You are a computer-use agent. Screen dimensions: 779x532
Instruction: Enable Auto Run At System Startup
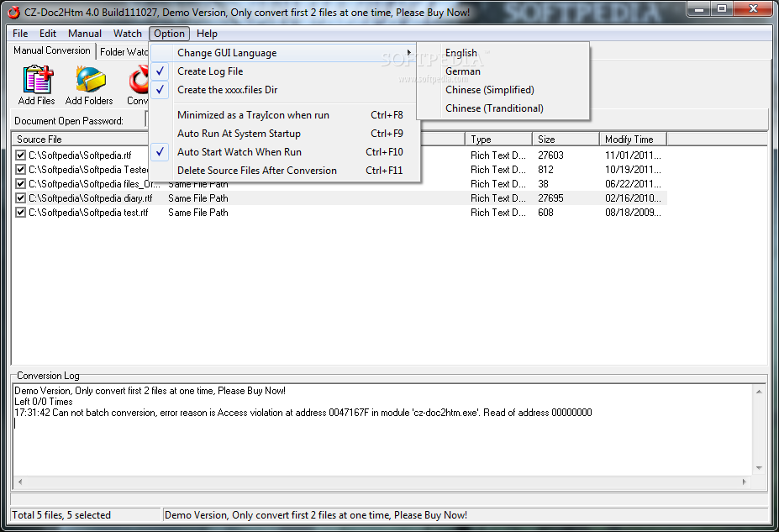click(285, 134)
